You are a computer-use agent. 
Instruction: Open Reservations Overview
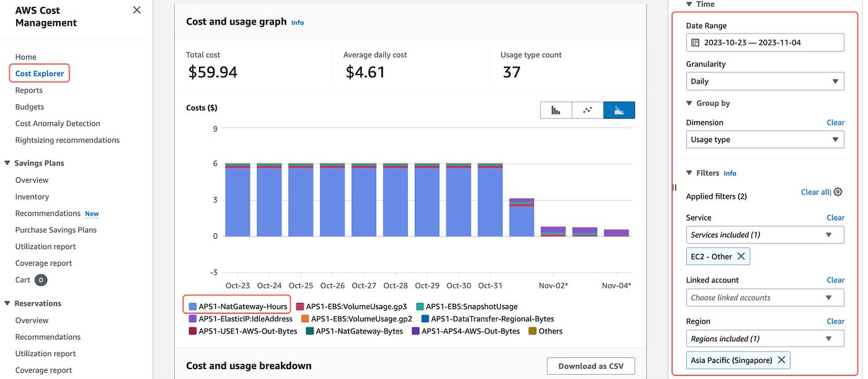click(x=32, y=320)
